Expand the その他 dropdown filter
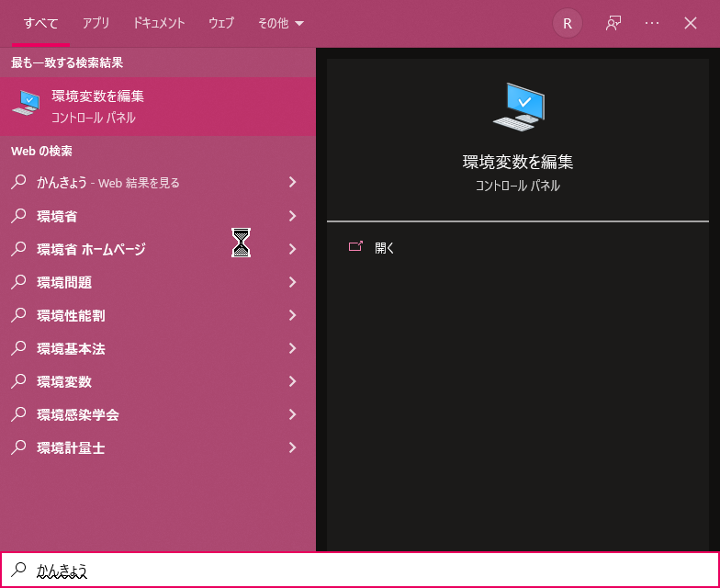The width and height of the screenshot is (720, 588). point(281,24)
